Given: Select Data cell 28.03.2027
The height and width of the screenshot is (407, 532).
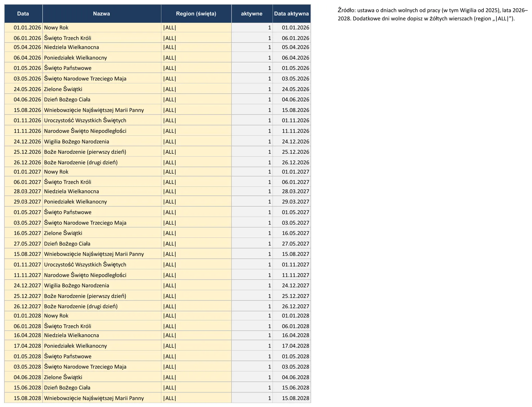Looking at the screenshot, I should 23,191.
